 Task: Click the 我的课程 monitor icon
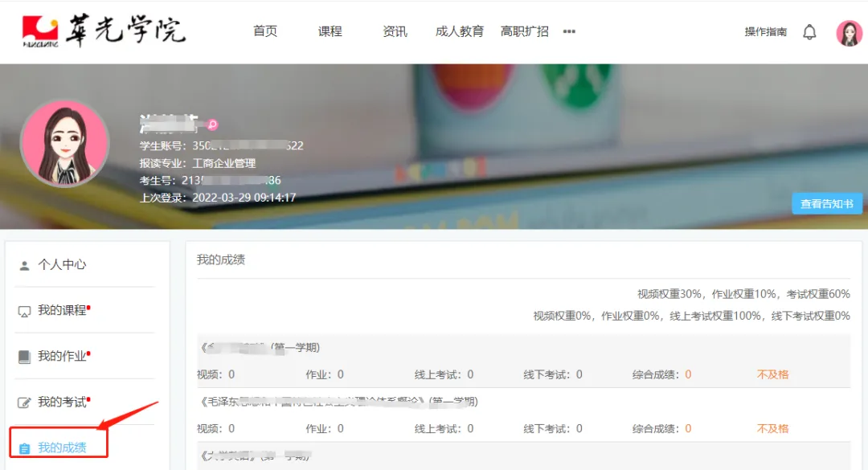click(24, 311)
